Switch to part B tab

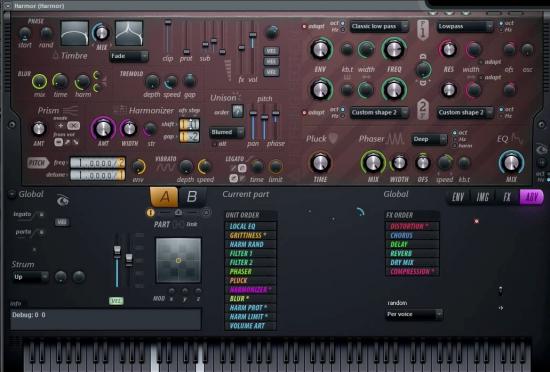click(x=192, y=197)
